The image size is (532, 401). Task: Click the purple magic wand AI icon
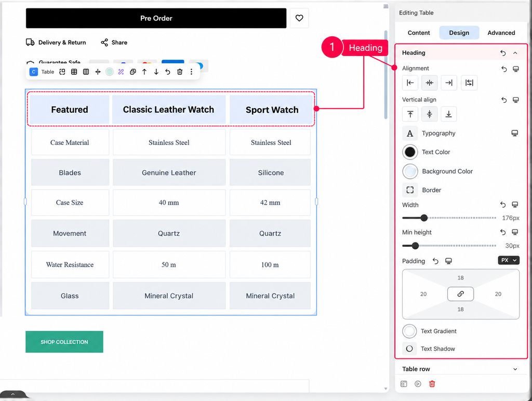point(121,72)
